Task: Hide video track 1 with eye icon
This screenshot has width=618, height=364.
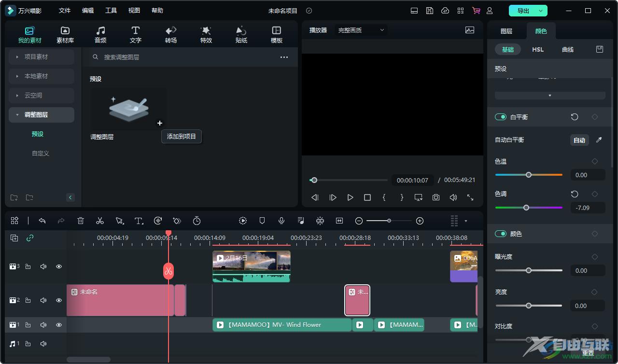Action: 59,325
